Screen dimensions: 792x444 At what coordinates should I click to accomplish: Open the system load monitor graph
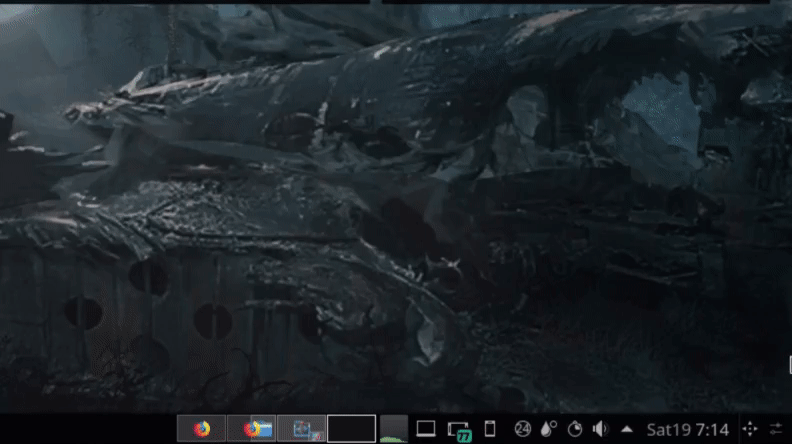[x=393, y=429]
